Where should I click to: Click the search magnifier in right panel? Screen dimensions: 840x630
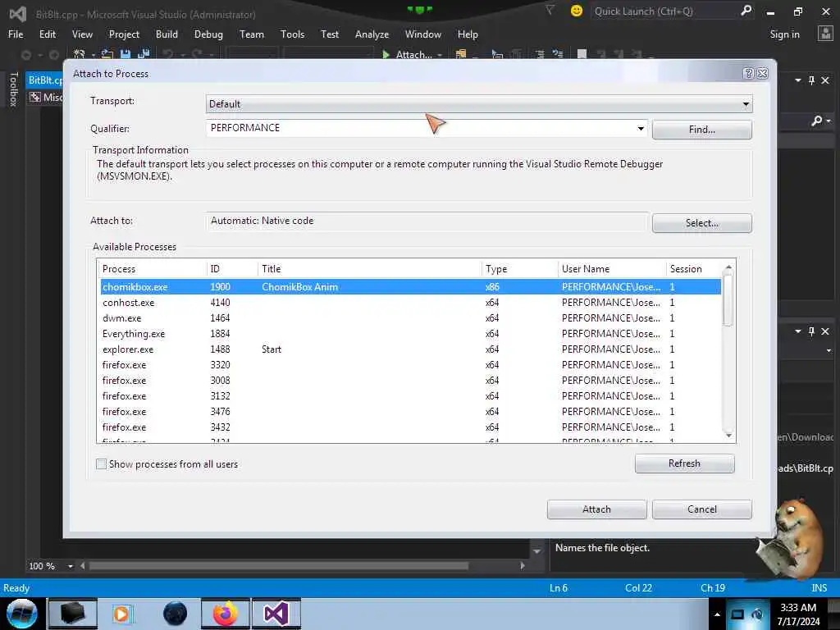click(x=816, y=121)
